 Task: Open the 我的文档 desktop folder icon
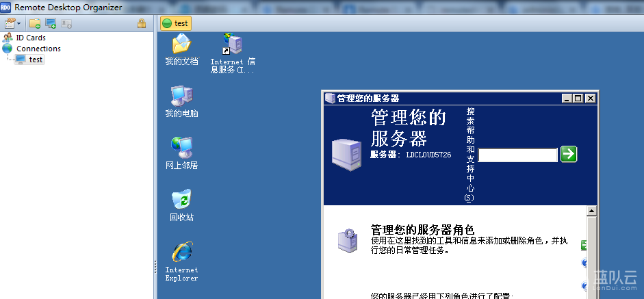181,45
